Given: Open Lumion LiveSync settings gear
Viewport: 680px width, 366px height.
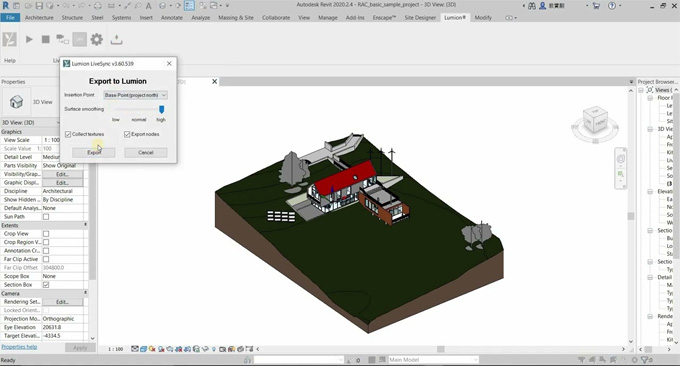Looking at the screenshot, I should 96,39.
